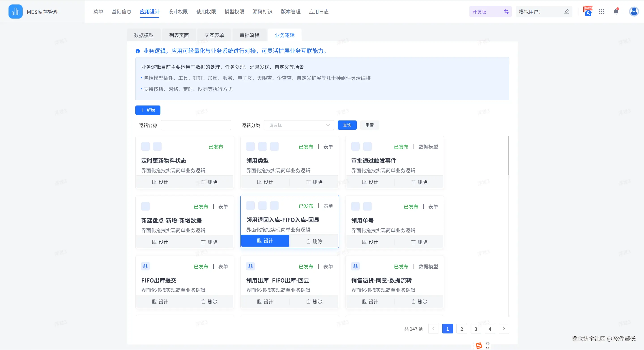This screenshot has height=350, width=644.
Task: Click the 逻辑名称 input field
Action: click(196, 125)
